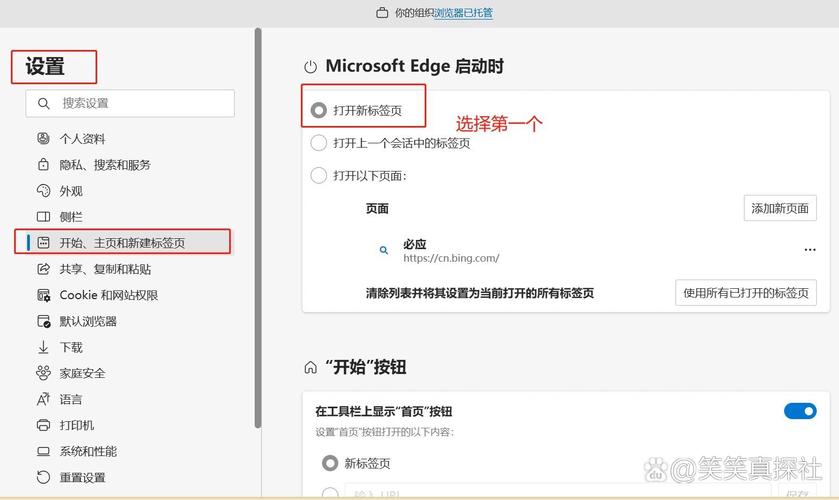Toggle 在工具栏上显示"首页"按钮 switch
Image resolution: width=839 pixels, height=500 pixels.
800,411
